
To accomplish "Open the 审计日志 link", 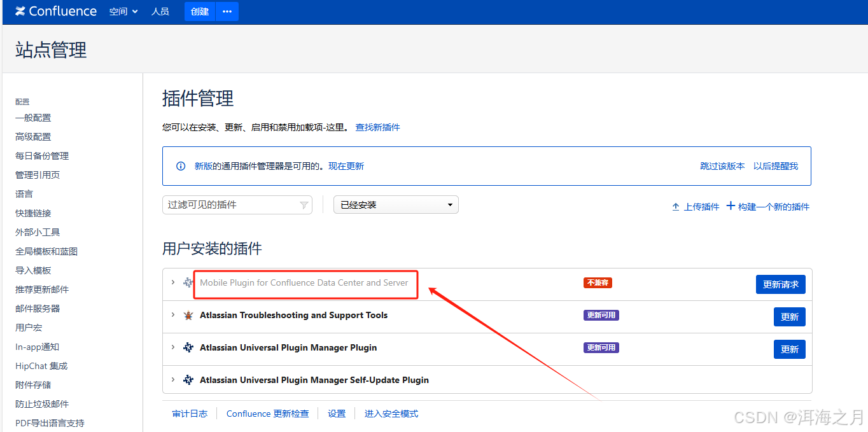I will click(190, 414).
